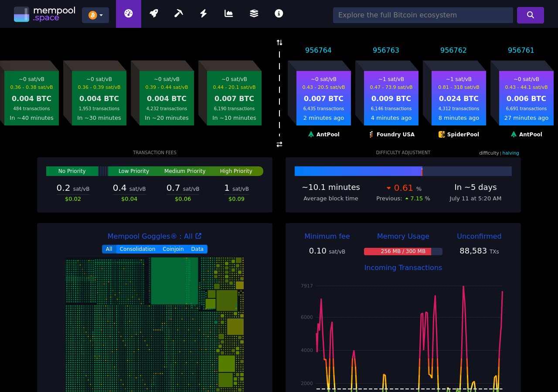This screenshot has height=392, width=558.
Task: Click the Incoming Transactions chart title
Action: [x=403, y=267]
